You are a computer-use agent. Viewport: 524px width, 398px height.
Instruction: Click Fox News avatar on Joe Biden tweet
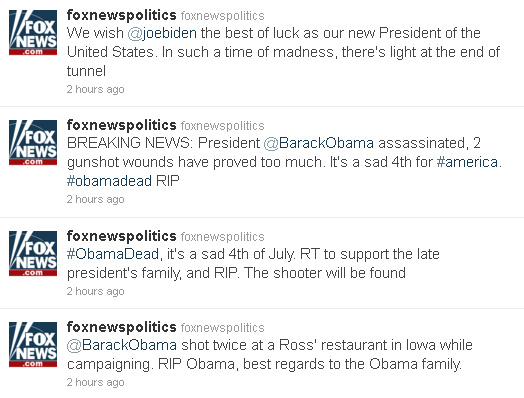[33, 32]
